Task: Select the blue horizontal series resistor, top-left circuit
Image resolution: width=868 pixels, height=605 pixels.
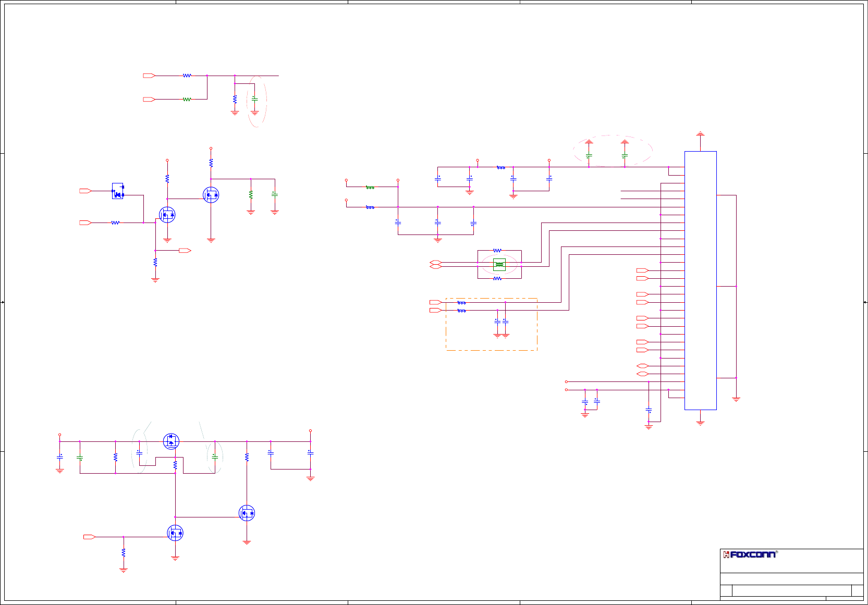Action: (x=187, y=76)
